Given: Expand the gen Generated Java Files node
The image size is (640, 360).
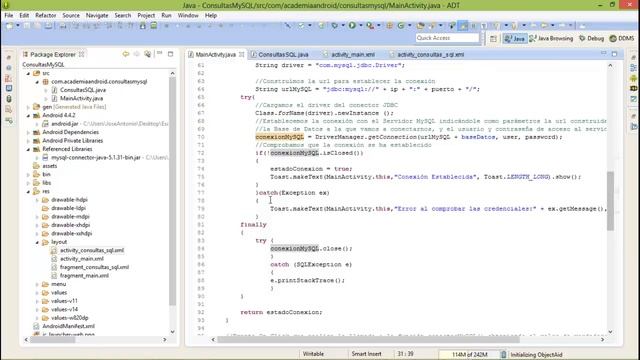Looking at the screenshot, I should (x=28, y=107).
